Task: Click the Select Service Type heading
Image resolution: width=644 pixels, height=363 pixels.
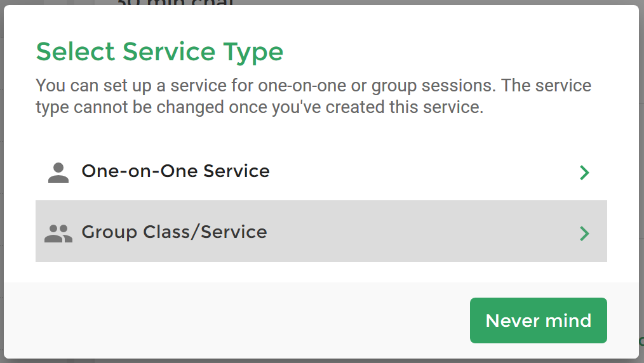Action: click(x=160, y=51)
